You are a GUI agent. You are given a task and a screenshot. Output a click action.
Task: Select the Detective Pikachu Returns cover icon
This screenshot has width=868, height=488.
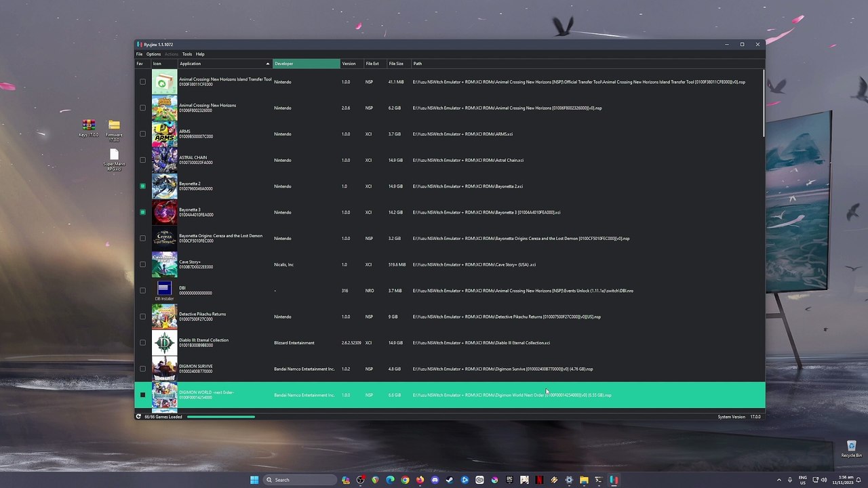164,317
